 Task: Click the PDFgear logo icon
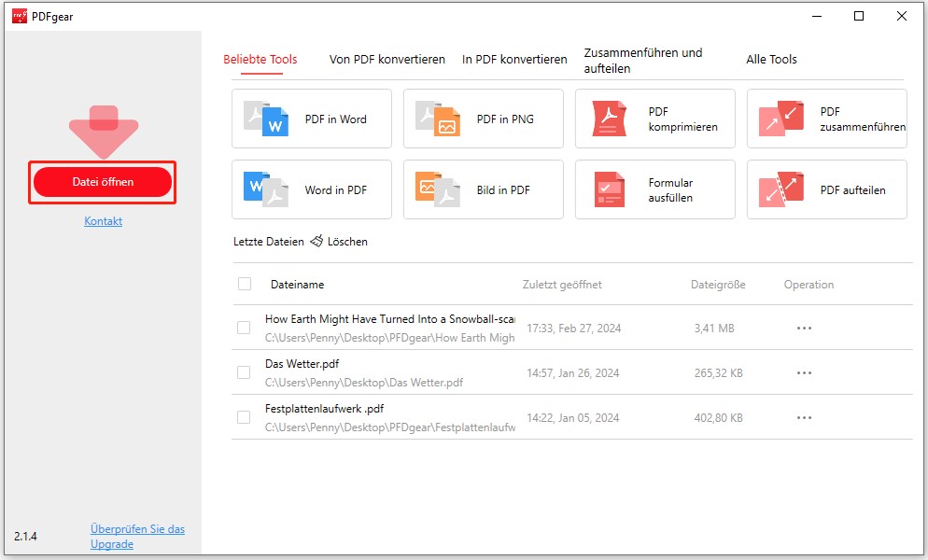click(19, 16)
